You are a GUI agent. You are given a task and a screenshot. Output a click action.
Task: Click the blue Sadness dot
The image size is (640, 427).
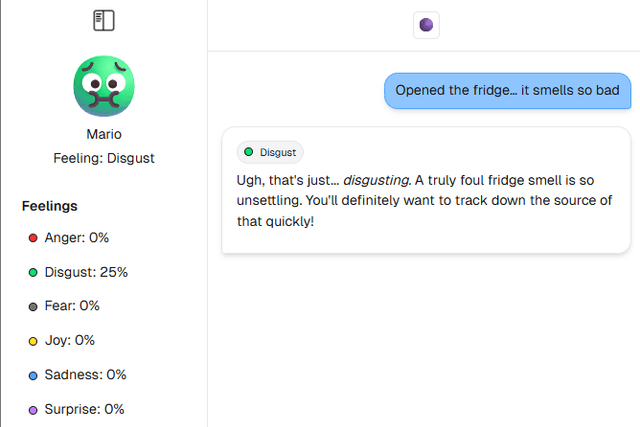click(x=33, y=375)
